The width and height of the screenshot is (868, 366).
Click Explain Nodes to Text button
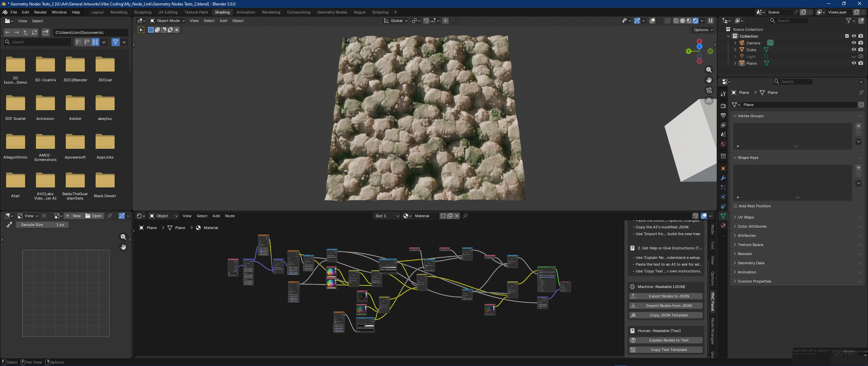point(669,340)
